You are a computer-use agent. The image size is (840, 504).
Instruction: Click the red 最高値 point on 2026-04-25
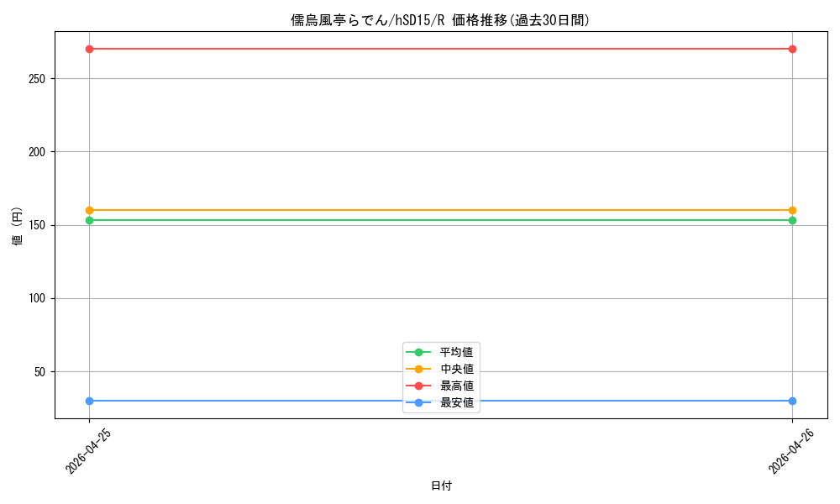[90, 50]
